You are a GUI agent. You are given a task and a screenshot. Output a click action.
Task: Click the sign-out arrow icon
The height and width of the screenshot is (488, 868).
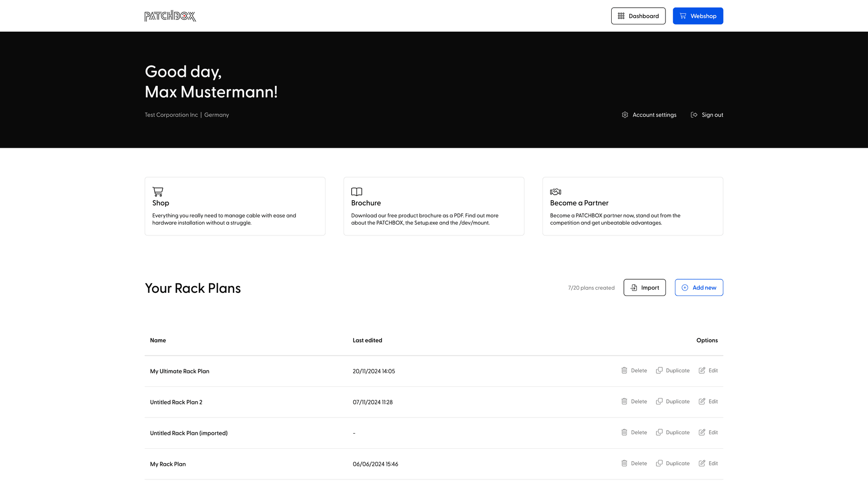pyautogui.click(x=694, y=115)
